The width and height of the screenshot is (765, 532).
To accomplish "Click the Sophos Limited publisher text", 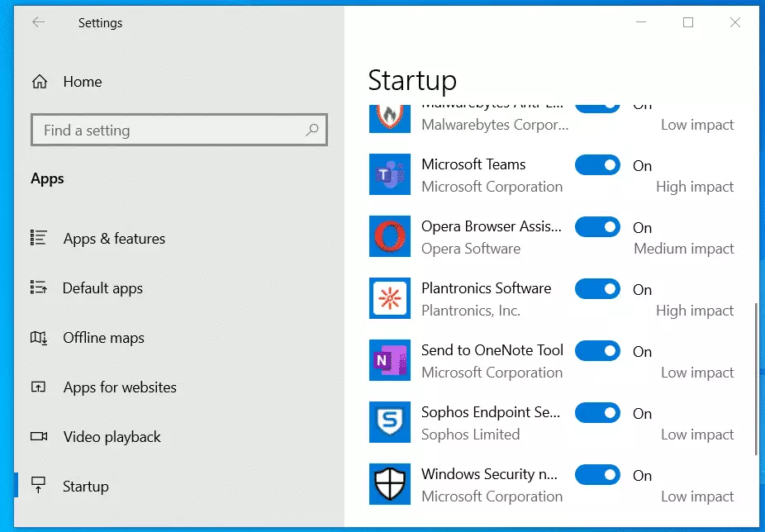I will (470, 435).
